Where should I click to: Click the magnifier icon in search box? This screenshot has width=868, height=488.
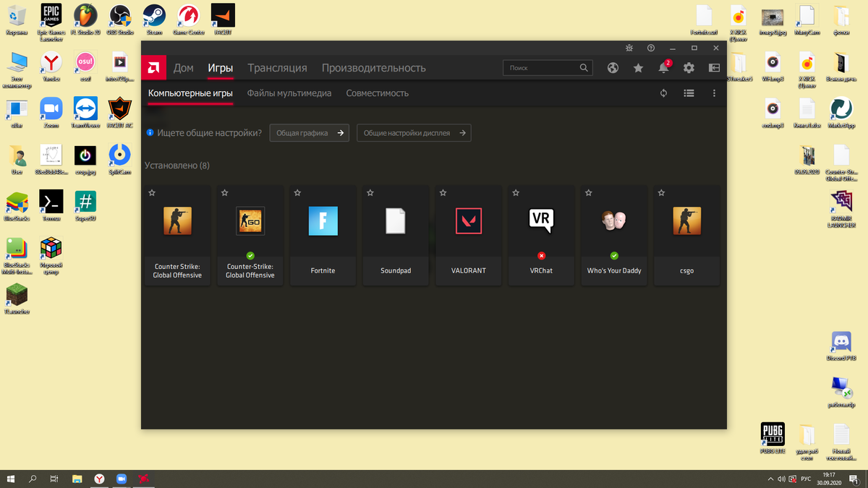[584, 68]
